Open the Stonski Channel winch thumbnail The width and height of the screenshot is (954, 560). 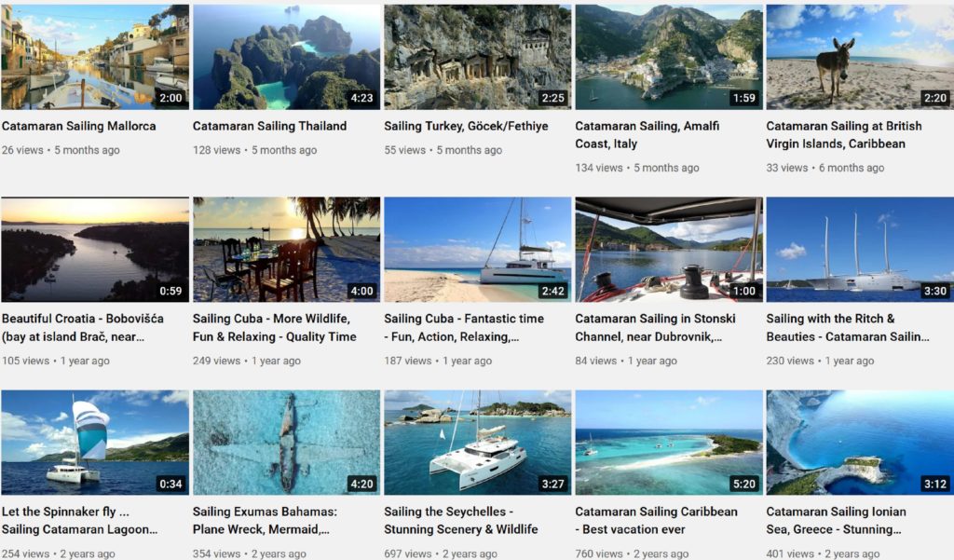click(669, 250)
